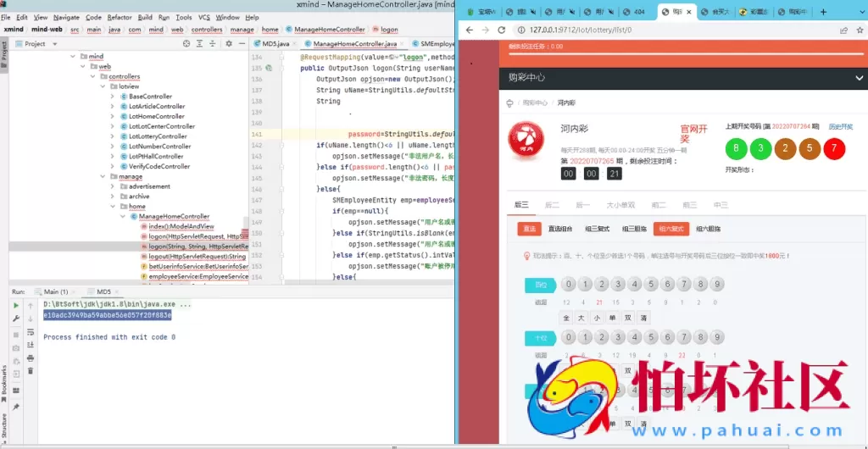This screenshot has height=449, width=868.
Task: Select the 组六复式 play type button
Action: click(x=670, y=229)
